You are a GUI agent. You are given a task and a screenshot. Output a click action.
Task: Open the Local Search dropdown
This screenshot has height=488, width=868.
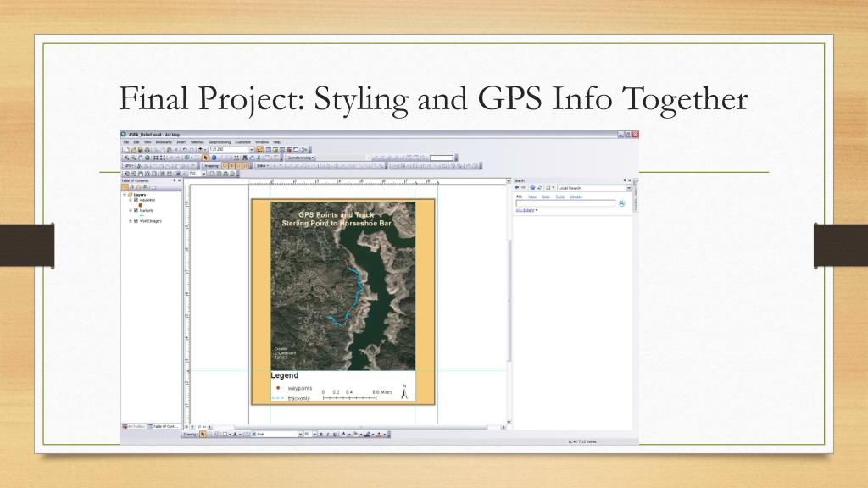tap(629, 187)
